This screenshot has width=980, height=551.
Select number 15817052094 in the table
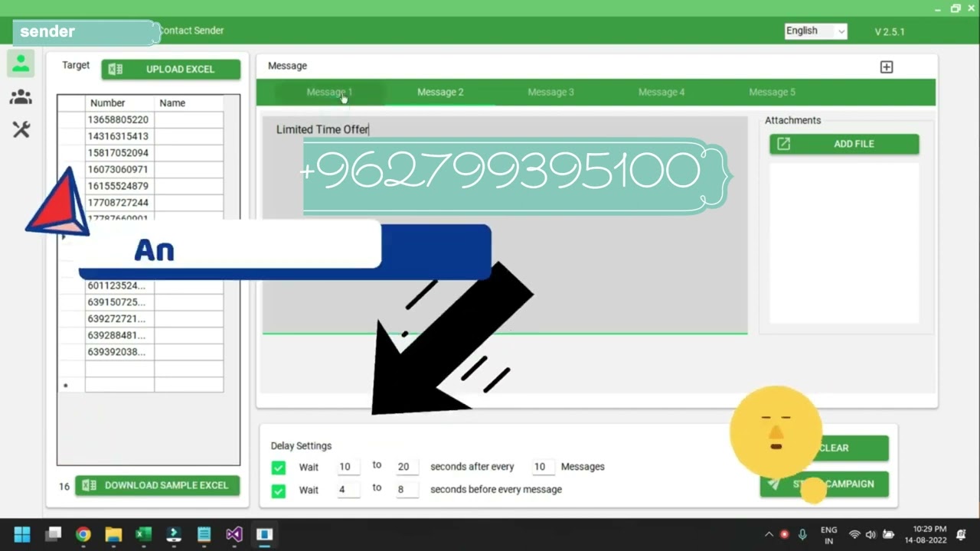(x=119, y=153)
